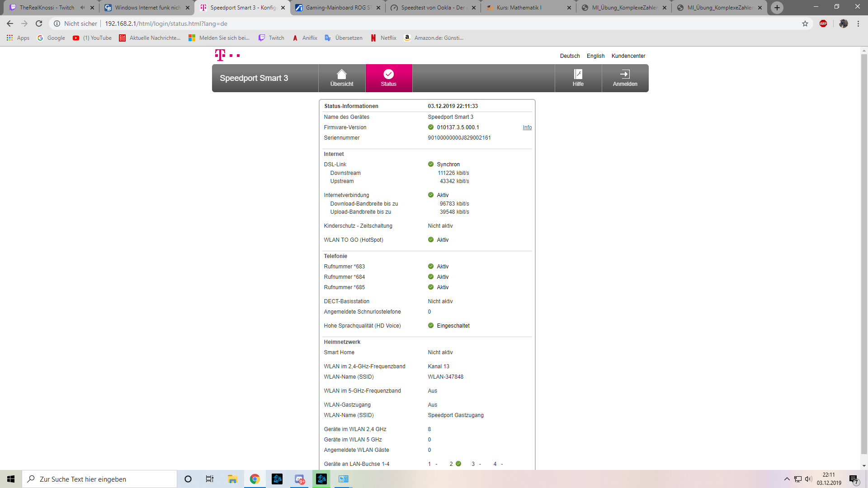Viewport: 868px width, 488px height.
Task: Open the firmware Info link
Action: [x=527, y=127]
